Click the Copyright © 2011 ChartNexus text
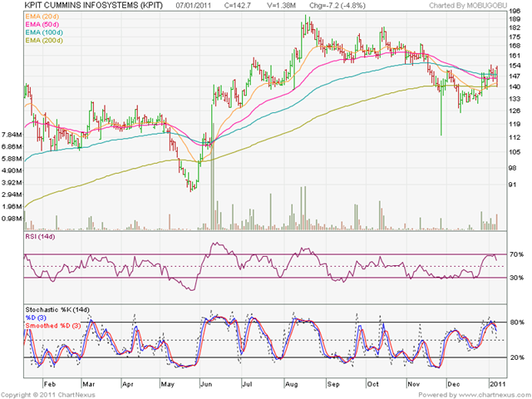 click(48, 395)
